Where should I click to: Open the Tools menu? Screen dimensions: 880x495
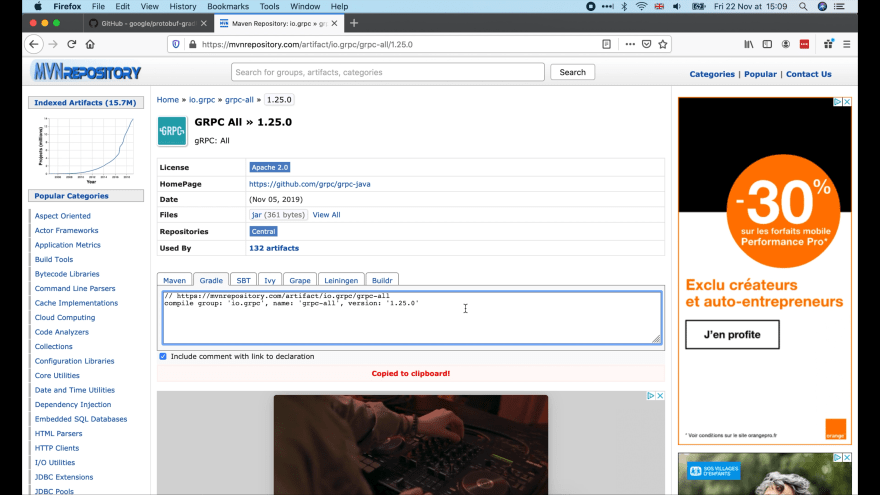(x=269, y=6)
